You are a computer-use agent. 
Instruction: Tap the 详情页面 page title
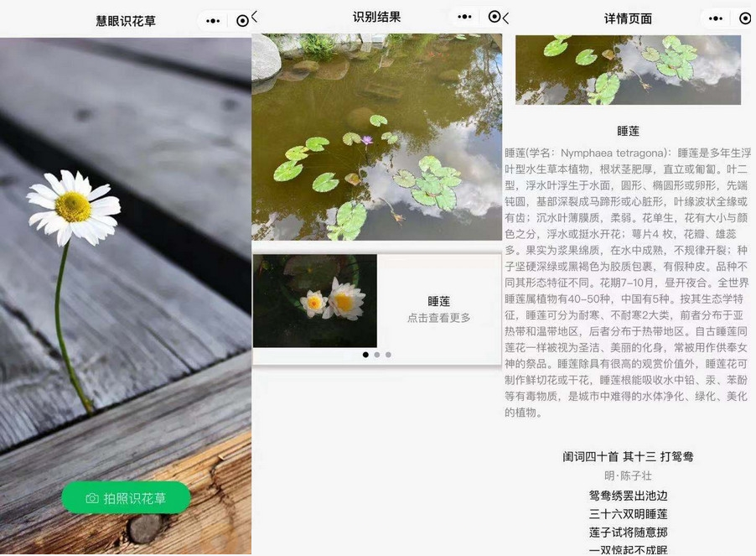629,18
